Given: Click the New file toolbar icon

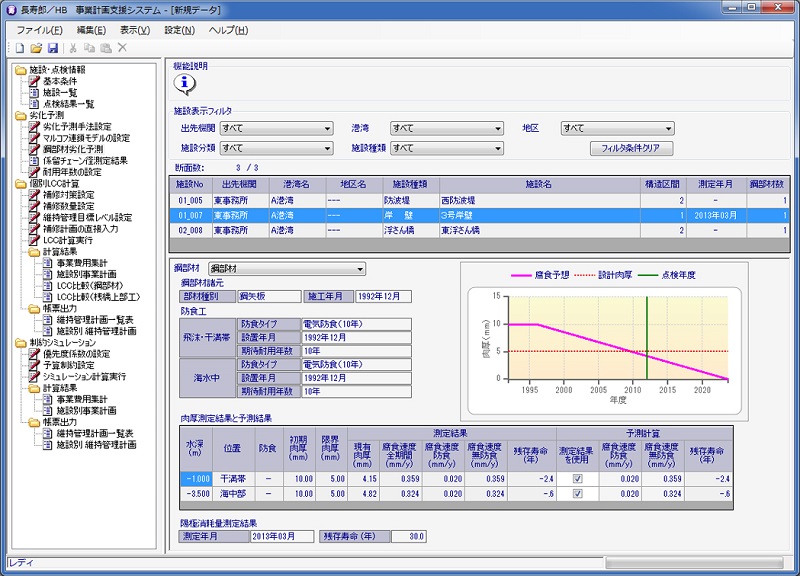Looking at the screenshot, I should point(20,47).
